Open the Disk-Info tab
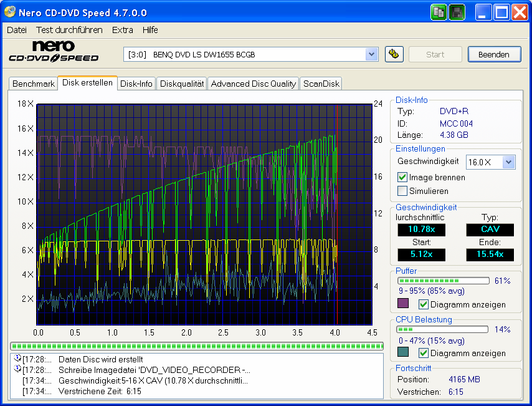 pyautogui.click(x=136, y=83)
